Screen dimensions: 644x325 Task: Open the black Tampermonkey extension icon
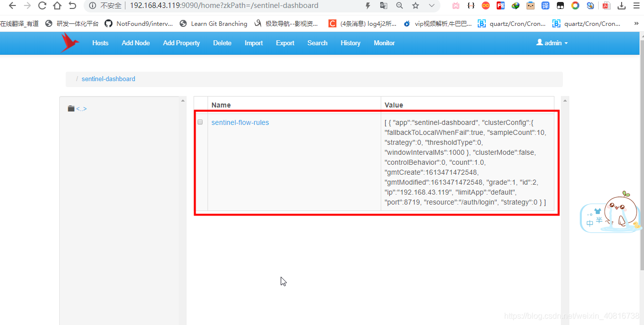[560, 5]
